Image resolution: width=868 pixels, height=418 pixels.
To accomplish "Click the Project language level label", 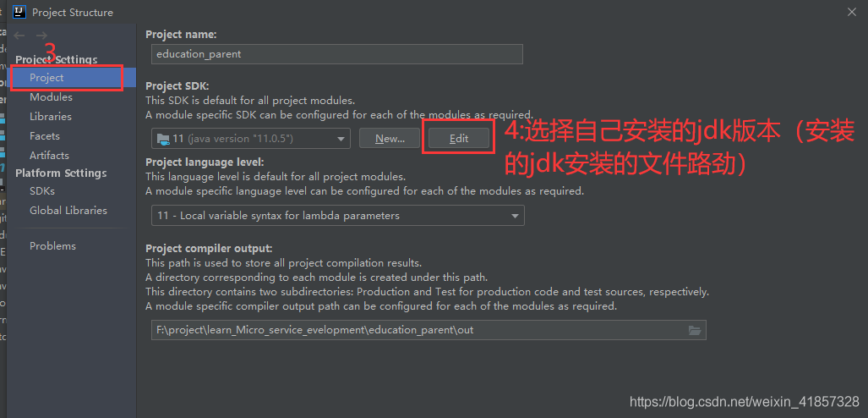I will click(205, 162).
